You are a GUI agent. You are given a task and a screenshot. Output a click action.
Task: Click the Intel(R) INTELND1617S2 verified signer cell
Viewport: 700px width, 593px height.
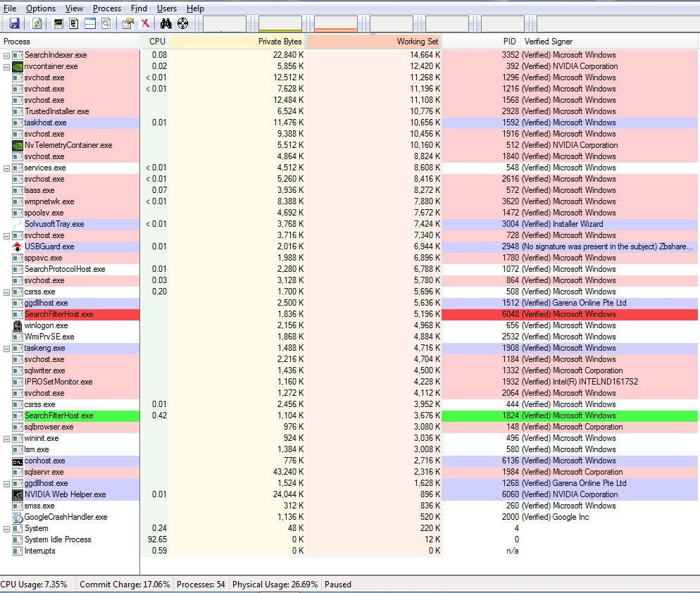pyautogui.click(x=580, y=382)
